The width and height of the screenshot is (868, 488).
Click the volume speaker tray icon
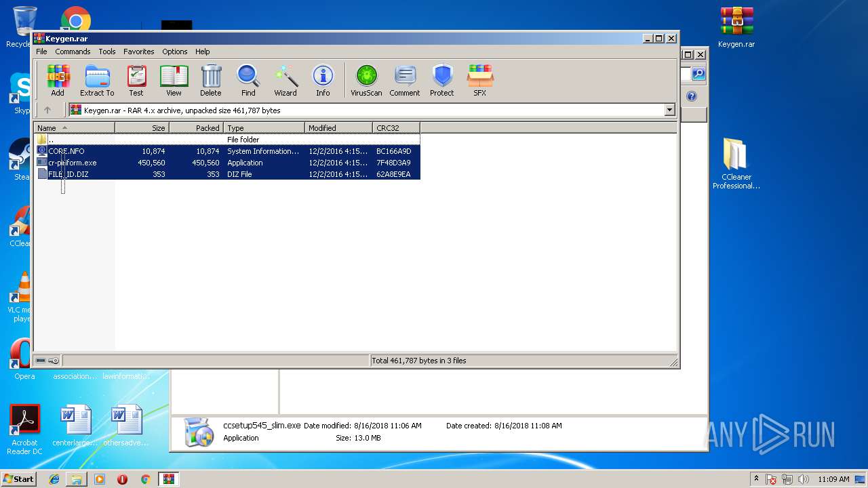(804, 479)
